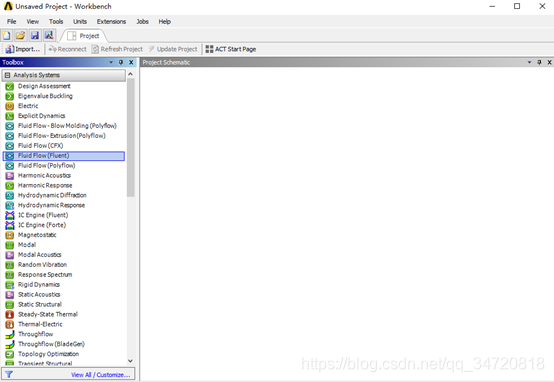Click the Steady-State Thermal label

click(48, 314)
